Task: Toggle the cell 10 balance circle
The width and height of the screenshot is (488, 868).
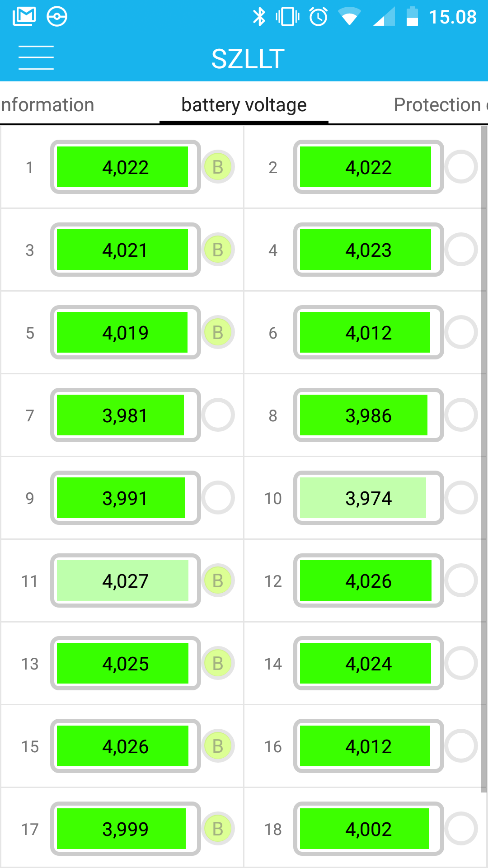Action: (x=461, y=498)
